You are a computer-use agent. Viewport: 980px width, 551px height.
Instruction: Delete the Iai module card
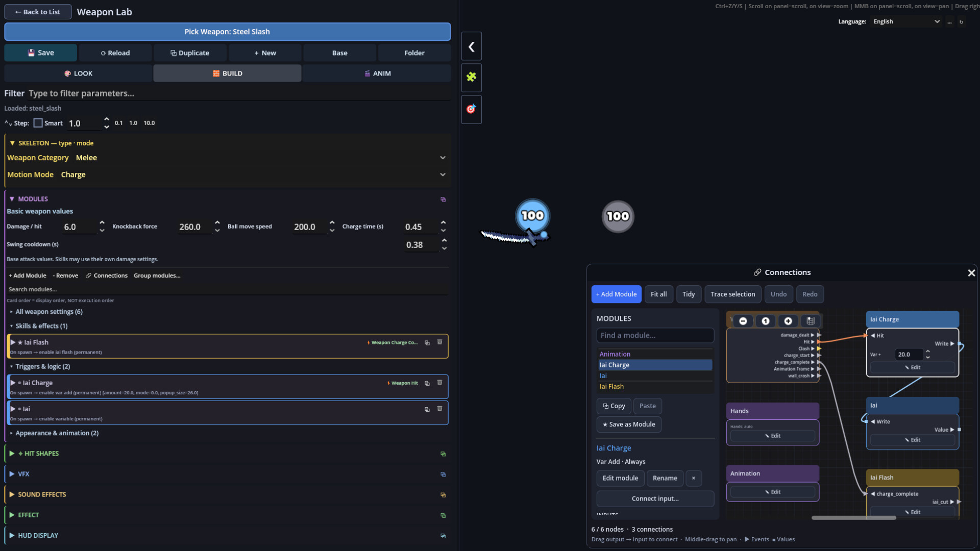(439, 408)
